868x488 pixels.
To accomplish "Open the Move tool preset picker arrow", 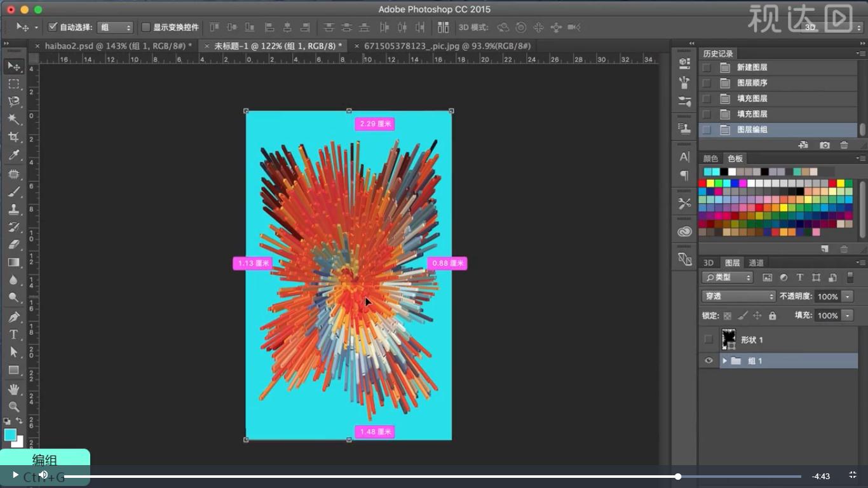I will click(x=36, y=27).
